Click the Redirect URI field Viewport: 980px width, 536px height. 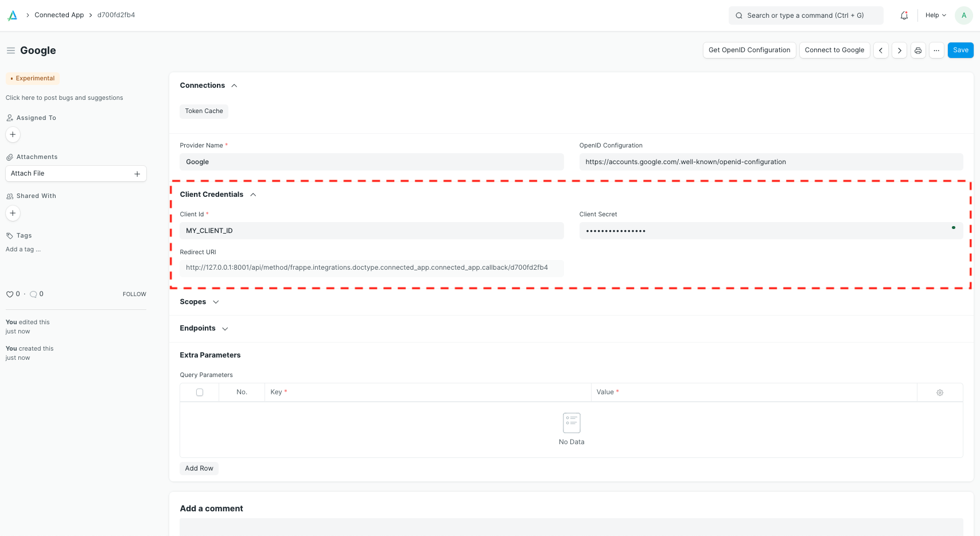tap(372, 268)
